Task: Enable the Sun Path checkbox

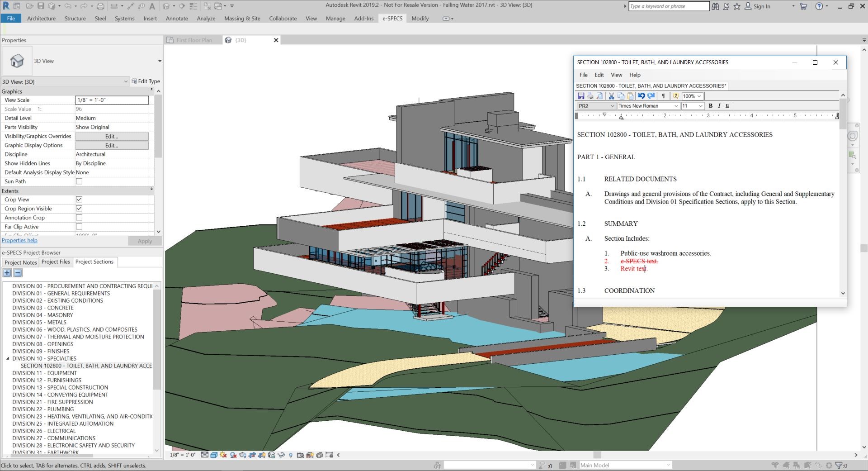Action: 79,181
